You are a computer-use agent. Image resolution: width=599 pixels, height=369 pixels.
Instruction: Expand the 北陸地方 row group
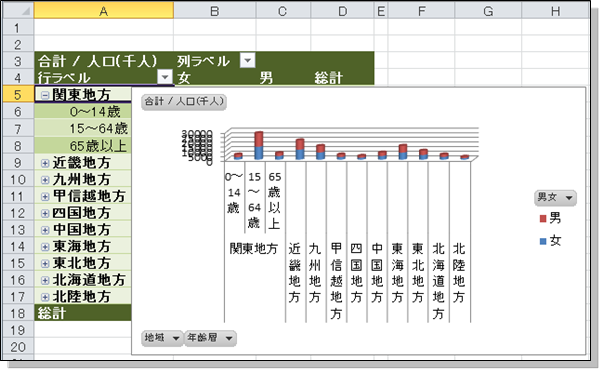point(45,297)
